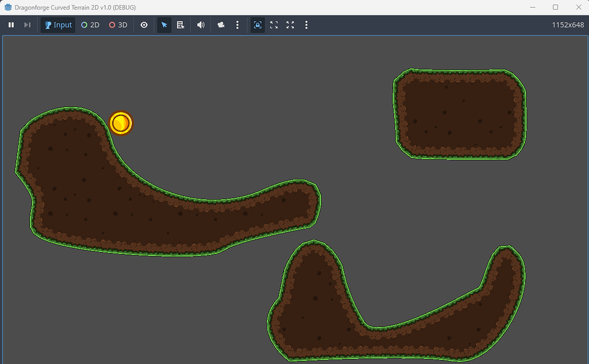Advance the game one frame
The image size is (589, 364).
(x=27, y=25)
